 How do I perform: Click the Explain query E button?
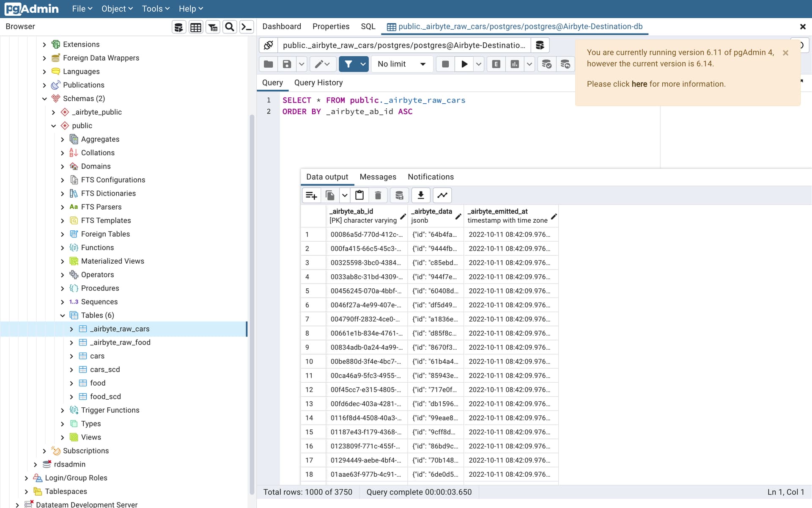pos(496,64)
